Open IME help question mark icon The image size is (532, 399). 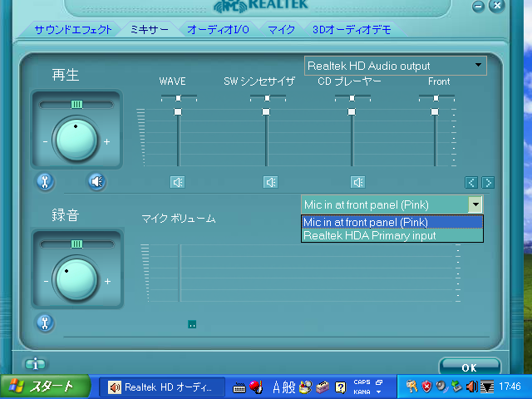[x=340, y=387]
